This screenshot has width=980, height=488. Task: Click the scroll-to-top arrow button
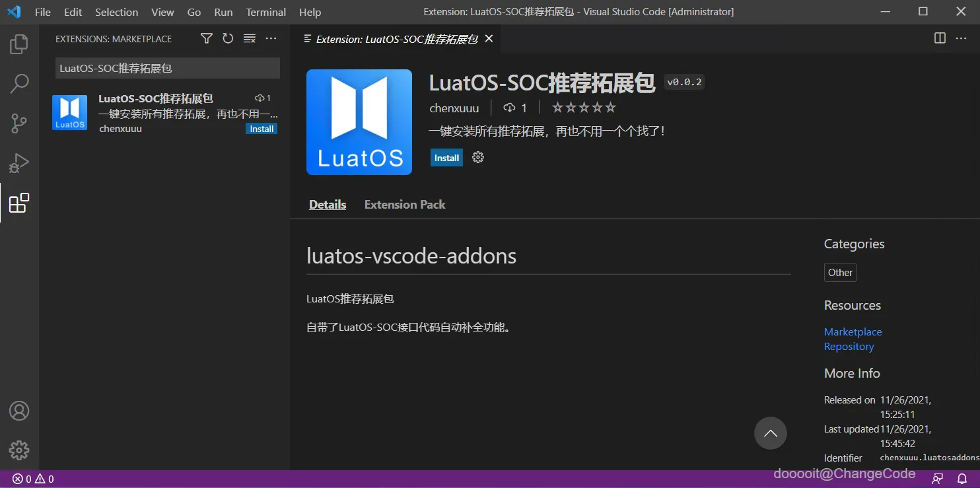point(771,433)
